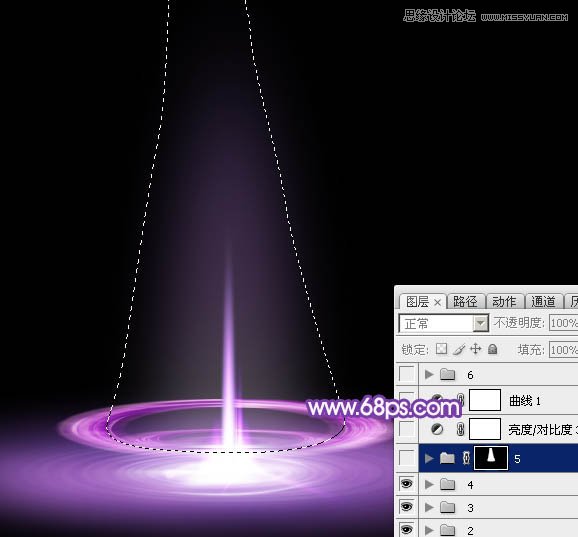Screen dimensions: 578x537
Task: Hide group 2 using its eye icon
Action: (x=406, y=530)
